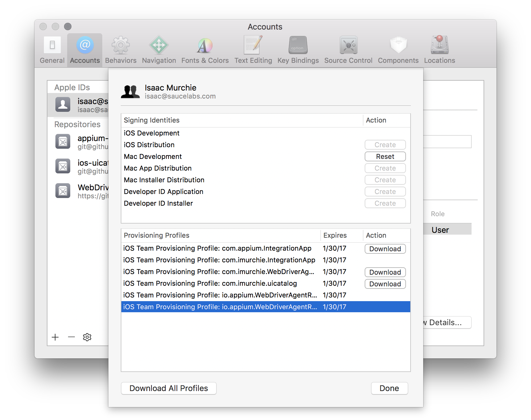Open the Navigation preferences pane

click(159, 49)
